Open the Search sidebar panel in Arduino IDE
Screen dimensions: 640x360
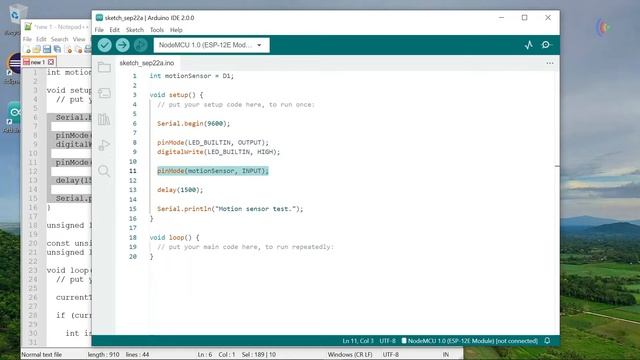click(104, 171)
